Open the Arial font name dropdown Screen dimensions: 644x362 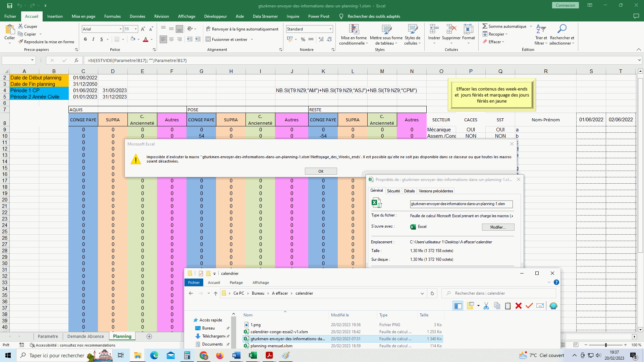coord(120,29)
